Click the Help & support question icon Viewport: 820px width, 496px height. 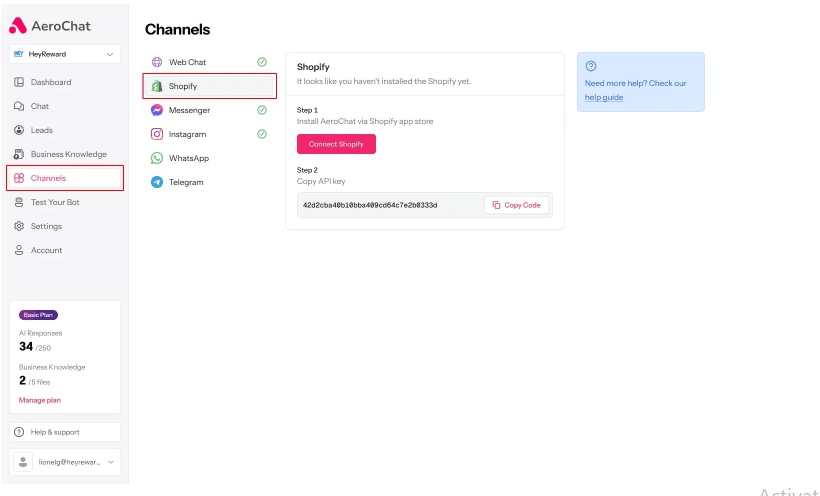[x=19, y=432]
